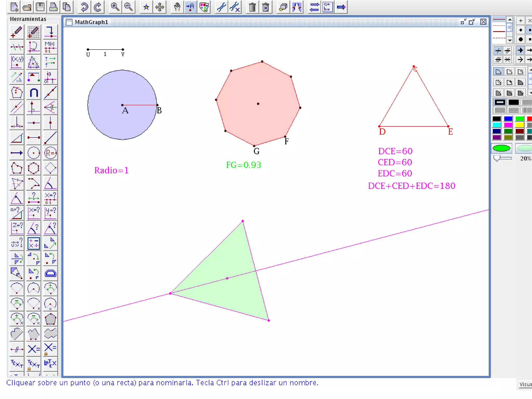The height and width of the screenshot is (399, 532).
Task: Select the solid black fill style
Action: (513, 102)
